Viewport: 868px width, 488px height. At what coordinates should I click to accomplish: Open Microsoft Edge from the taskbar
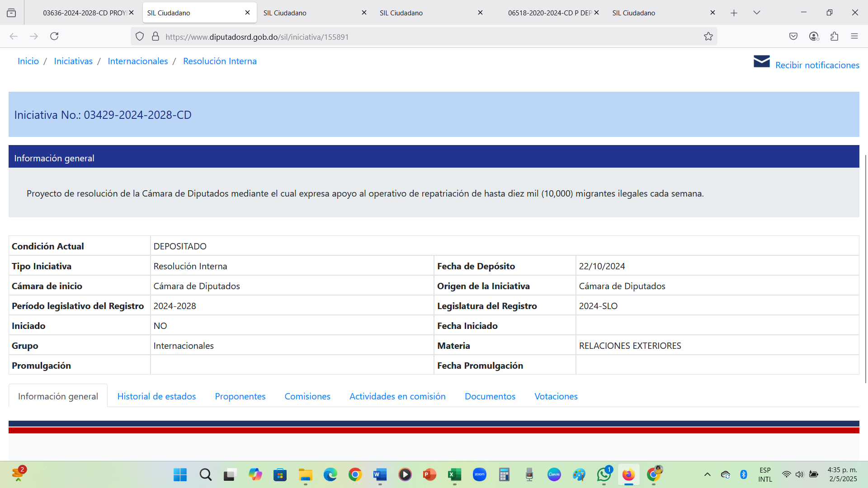pos(330,474)
